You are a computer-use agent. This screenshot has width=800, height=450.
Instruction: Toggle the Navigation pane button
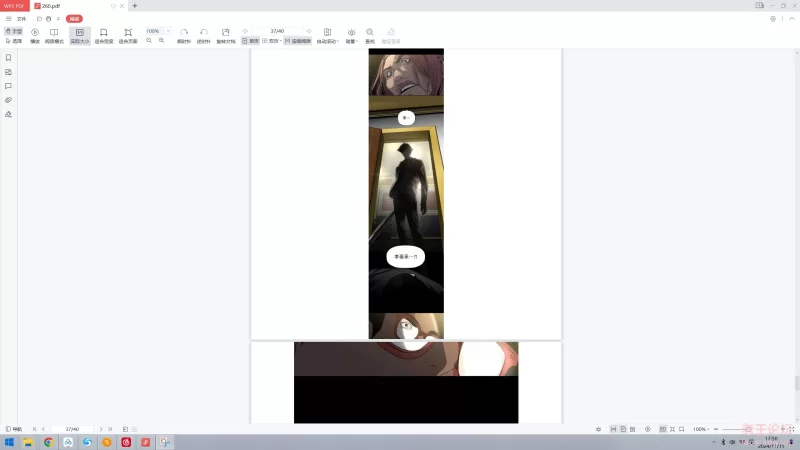click(x=14, y=429)
